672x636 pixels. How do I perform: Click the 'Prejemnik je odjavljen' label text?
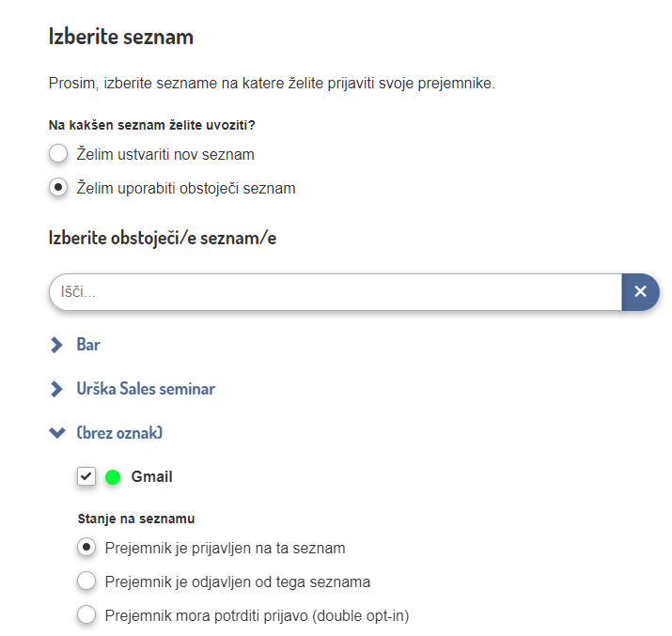(237, 582)
